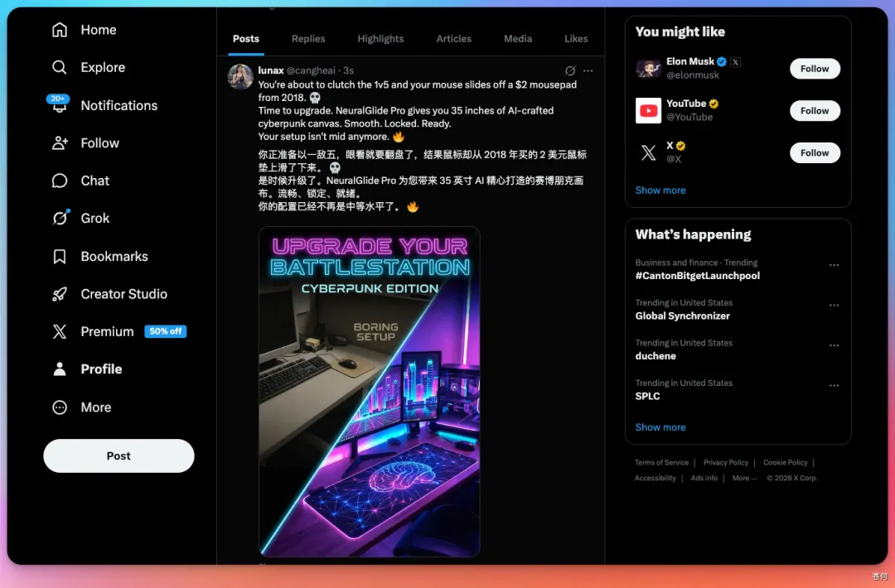Switch to the Media tab
Viewport: 895px width, 588px height.
point(518,39)
